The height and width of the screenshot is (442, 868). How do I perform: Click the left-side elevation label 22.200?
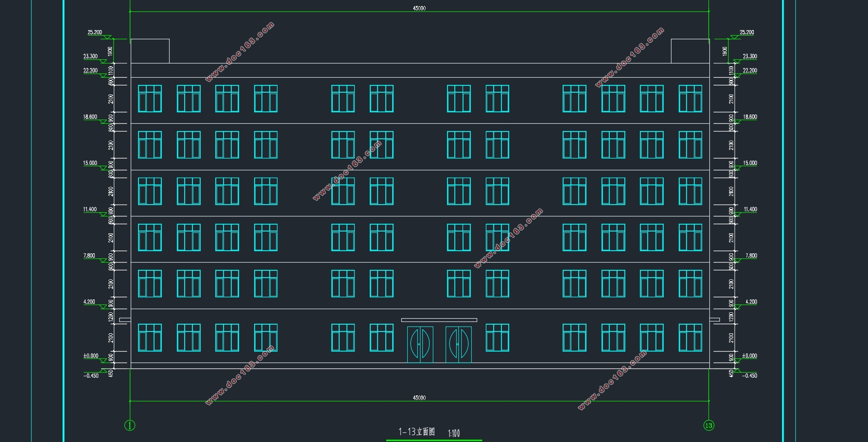[91, 71]
